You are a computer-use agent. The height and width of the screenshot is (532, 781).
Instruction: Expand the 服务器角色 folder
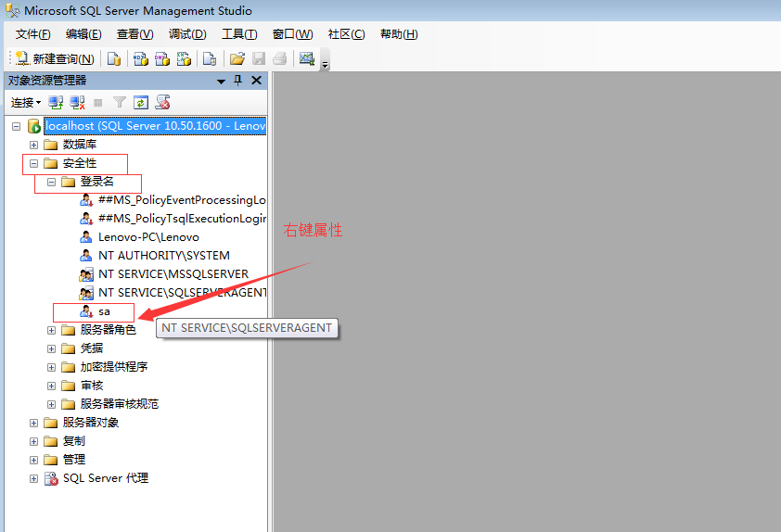click(x=51, y=330)
